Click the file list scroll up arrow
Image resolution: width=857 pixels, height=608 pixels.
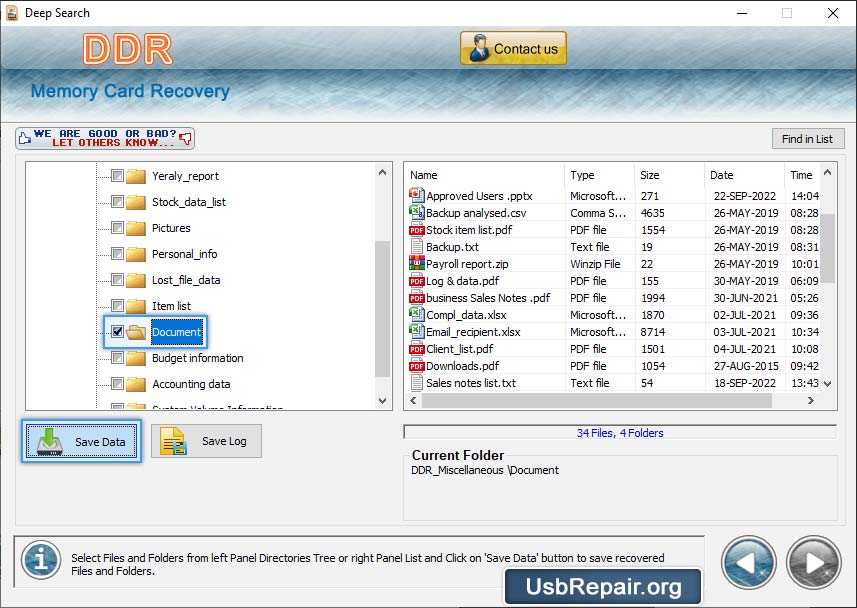click(x=827, y=173)
